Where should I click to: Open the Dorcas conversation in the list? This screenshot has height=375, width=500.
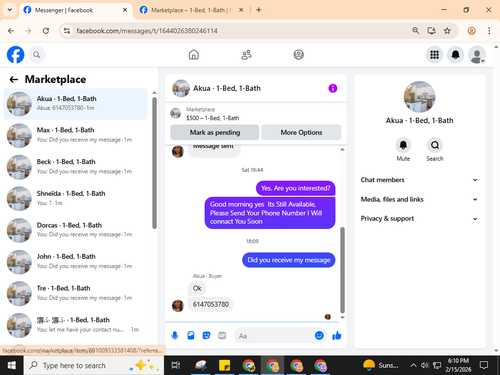coord(75,230)
